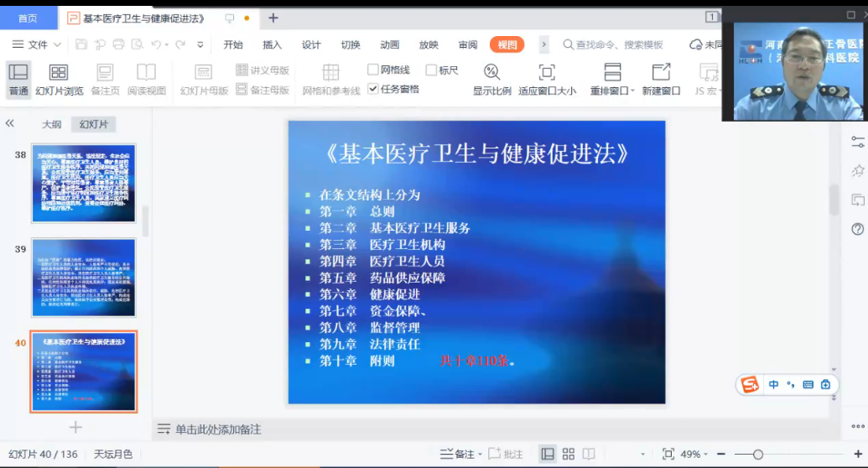Open a New Window (新建窗口)
The width and height of the screenshot is (868, 468).
pos(661,80)
